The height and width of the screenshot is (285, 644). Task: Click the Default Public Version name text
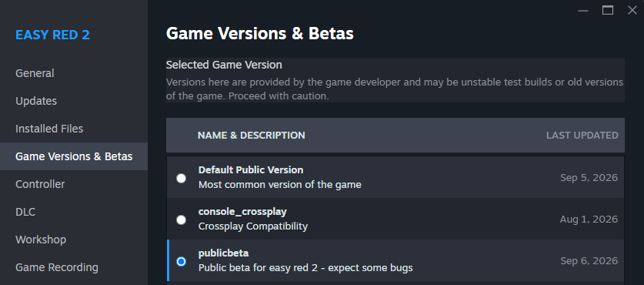tap(251, 170)
